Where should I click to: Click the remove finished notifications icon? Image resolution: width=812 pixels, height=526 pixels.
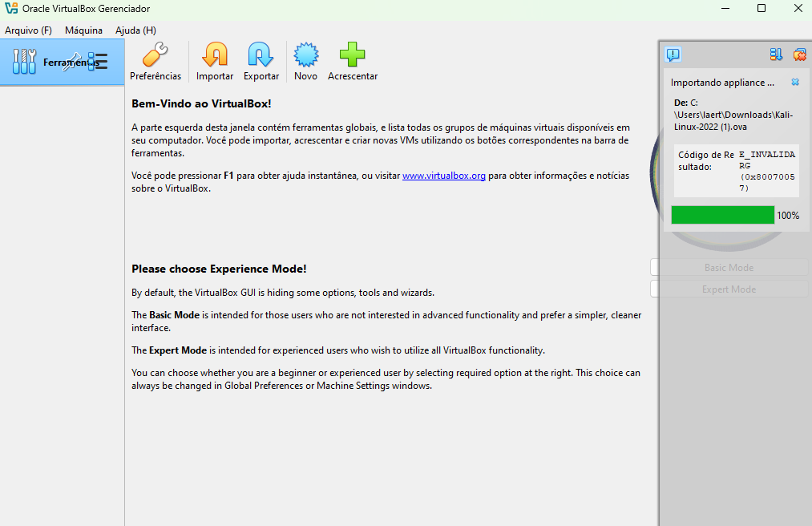(799, 55)
